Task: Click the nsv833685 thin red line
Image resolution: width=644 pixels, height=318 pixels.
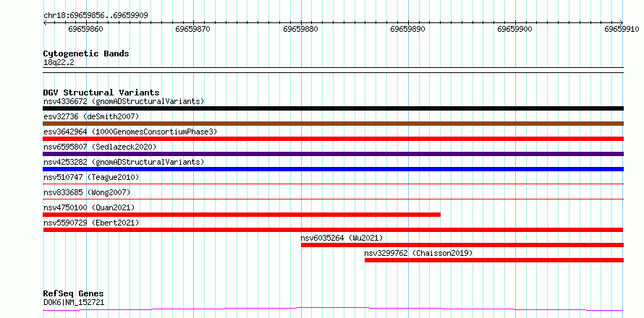Action: 333,199
